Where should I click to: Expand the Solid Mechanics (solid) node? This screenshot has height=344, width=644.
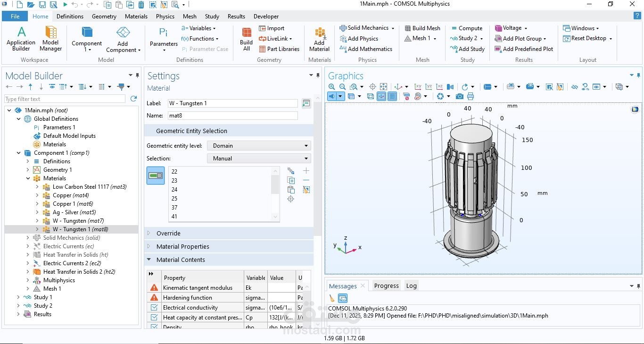(28, 238)
